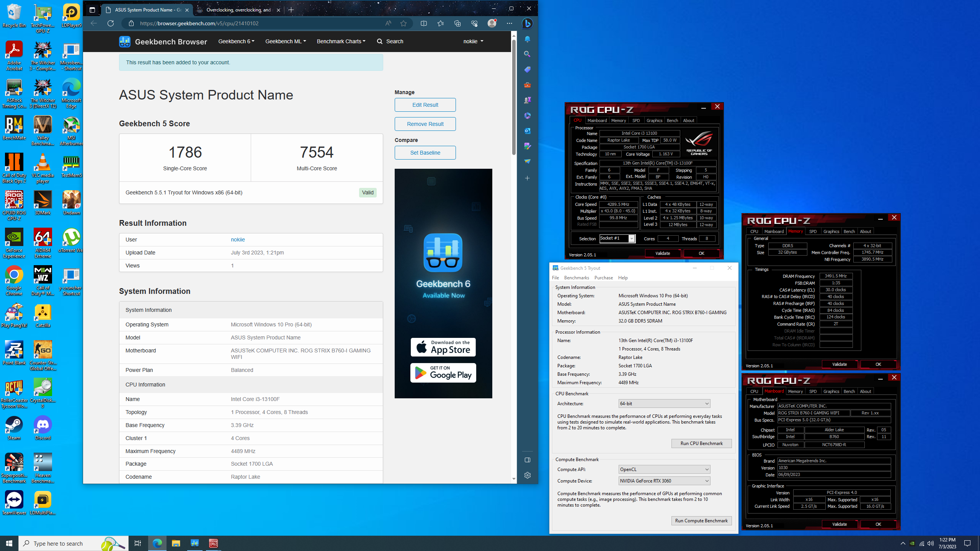Screen dimensions: 980x551
Task: Click the File Explorer taskbar icon
Action: tap(176, 543)
